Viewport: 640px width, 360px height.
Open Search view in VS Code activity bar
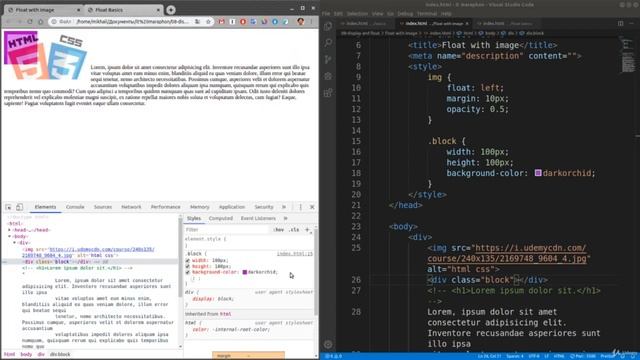328,42
